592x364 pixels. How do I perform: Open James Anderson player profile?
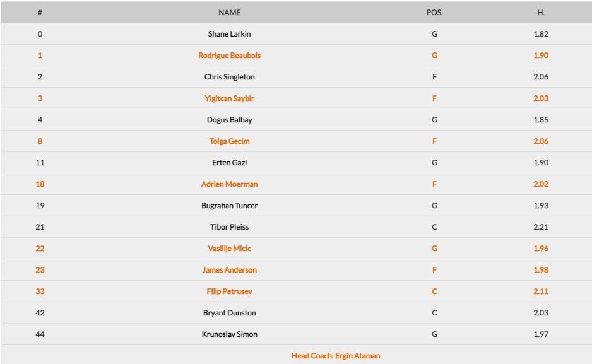229,270
